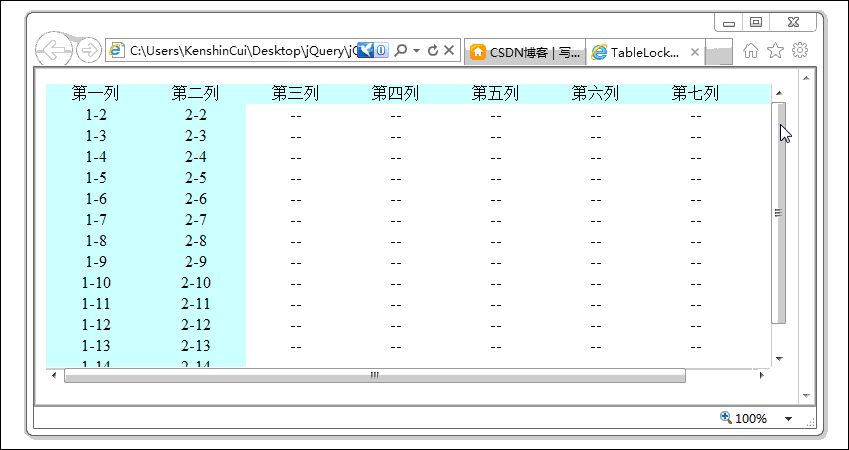Image resolution: width=849 pixels, height=450 pixels.
Task: Click the table's vertical scrollbar thumb
Action: (x=779, y=212)
